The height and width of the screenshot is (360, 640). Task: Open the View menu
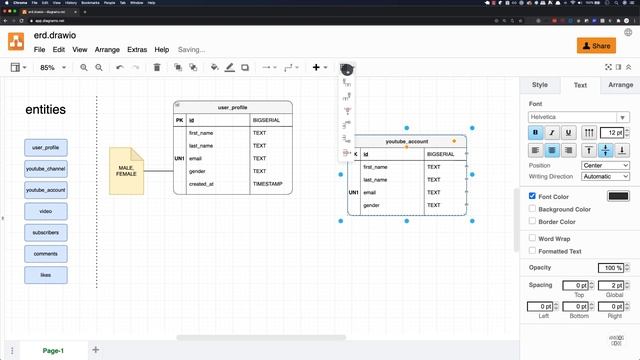pos(80,50)
